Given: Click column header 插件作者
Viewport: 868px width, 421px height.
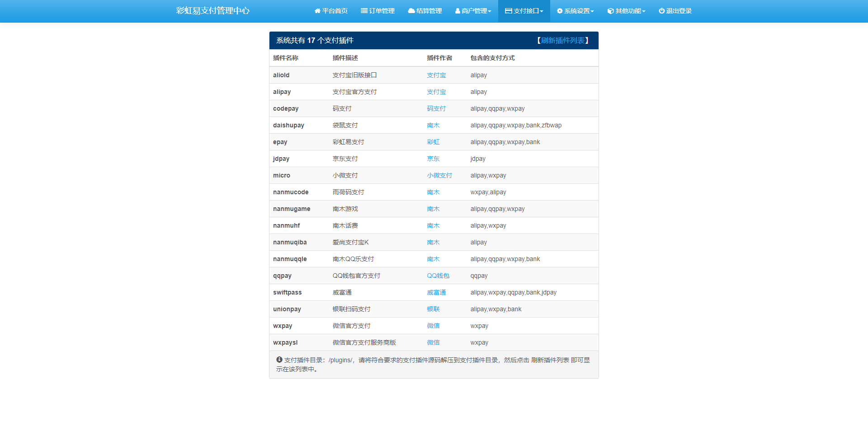Looking at the screenshot, I should point(439,58).
